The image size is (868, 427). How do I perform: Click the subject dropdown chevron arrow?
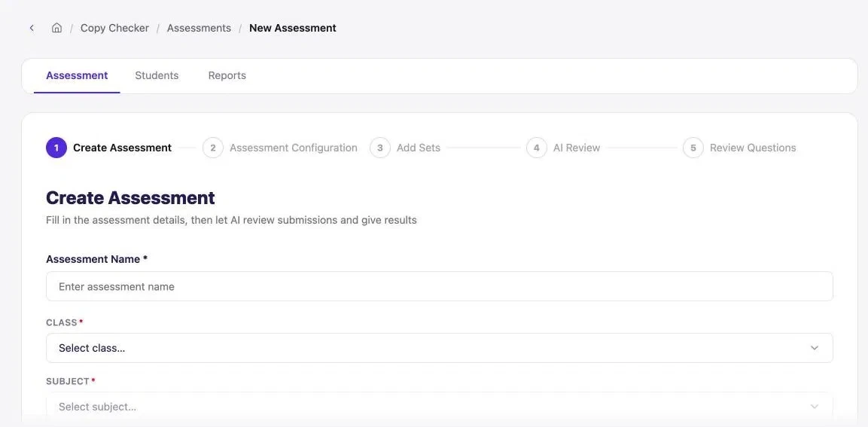[815, 407]
